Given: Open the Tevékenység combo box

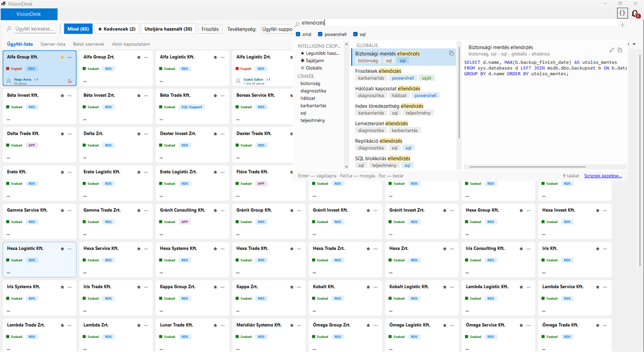Looking at the screenshot, I should click(x=277, y=29).
